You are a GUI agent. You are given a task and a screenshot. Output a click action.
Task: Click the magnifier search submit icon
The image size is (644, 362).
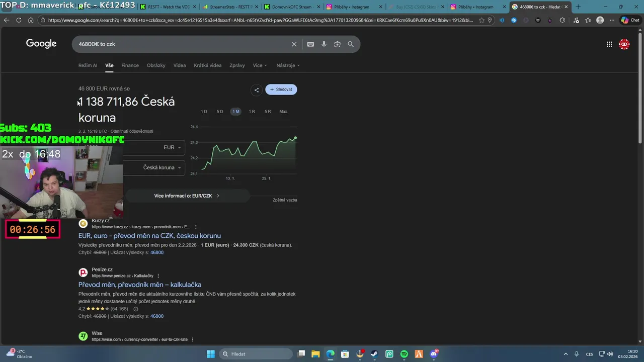point(351,44)
